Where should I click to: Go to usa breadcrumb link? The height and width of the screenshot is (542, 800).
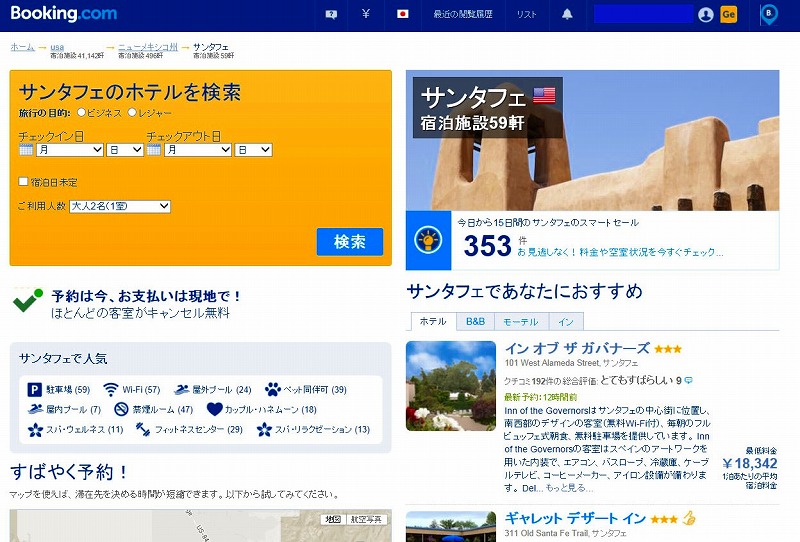pyautogui.click(x=57, y=47)
